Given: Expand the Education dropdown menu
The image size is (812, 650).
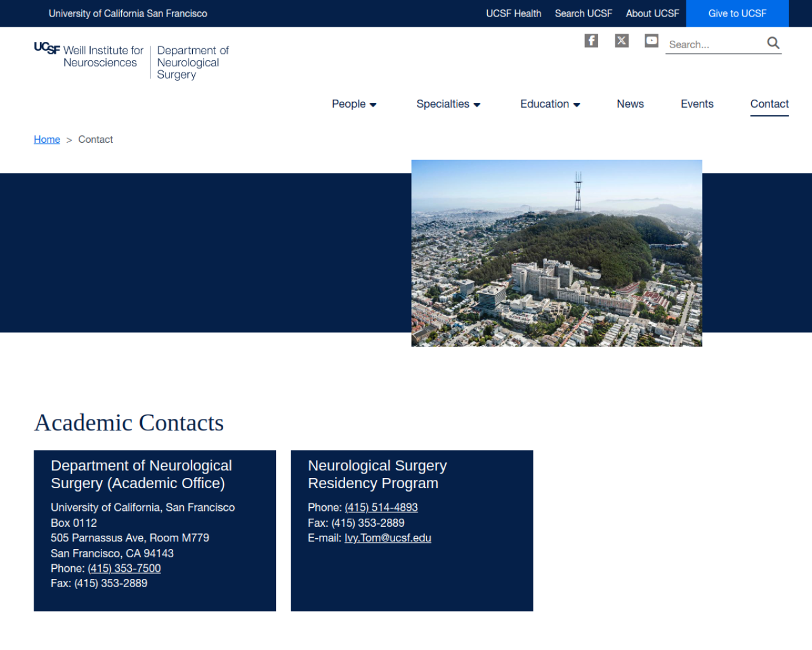Looking at the screenshot, I should pyautogui.click(x=550, y=104).
